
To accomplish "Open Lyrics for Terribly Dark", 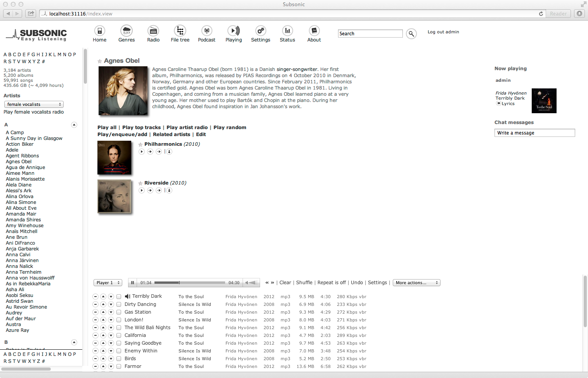I will tap(508, 104).
